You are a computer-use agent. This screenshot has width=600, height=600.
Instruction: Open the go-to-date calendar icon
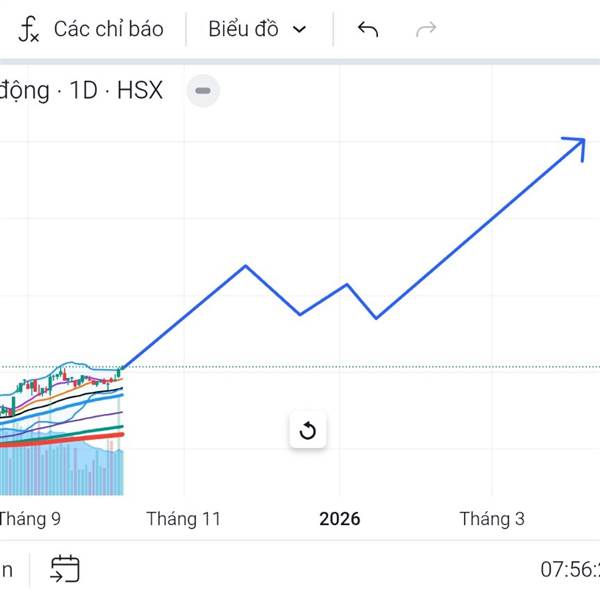tap(65, 569)
